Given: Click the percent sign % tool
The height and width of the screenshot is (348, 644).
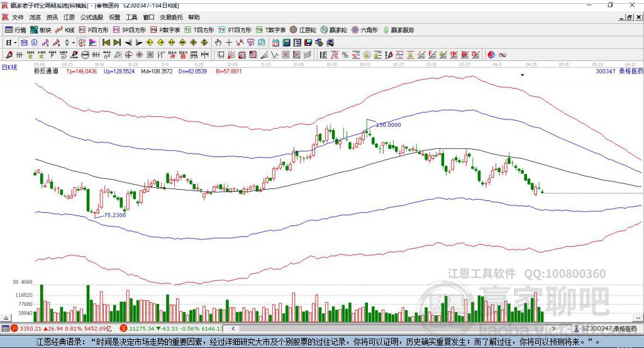Looking at the screenshot, I should pos(345,55).
